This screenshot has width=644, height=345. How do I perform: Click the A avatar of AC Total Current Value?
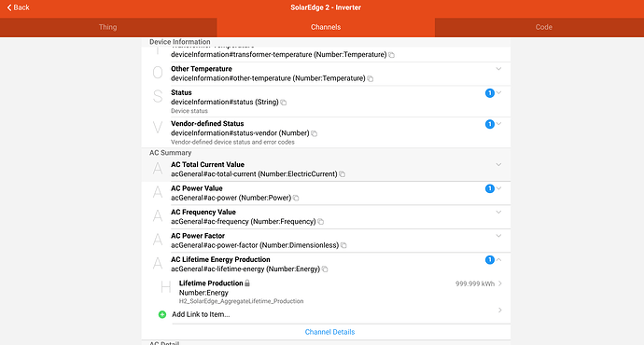(158, 168)
